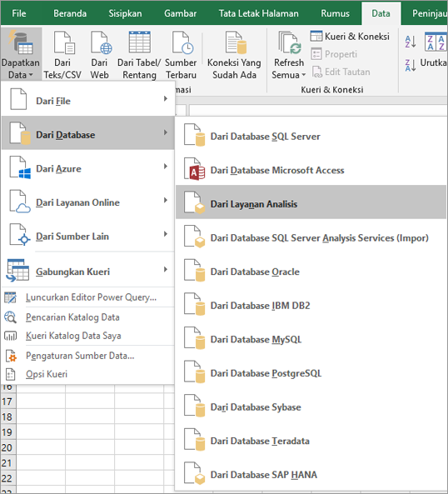Click the Kueri & Koneksi button
Screen dimensions: 448x494
350,36
